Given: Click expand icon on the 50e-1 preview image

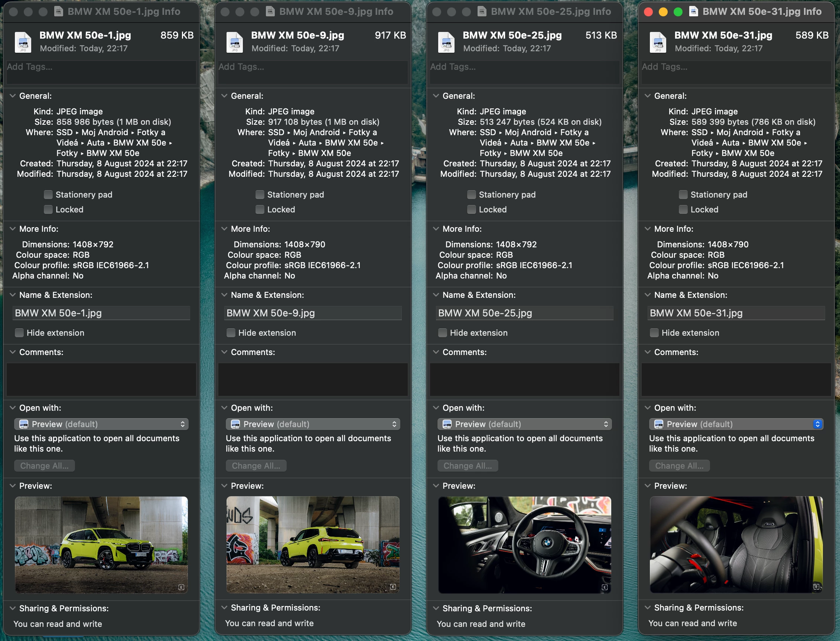Looking at the screenshot, I should click(x=181, y=587).
